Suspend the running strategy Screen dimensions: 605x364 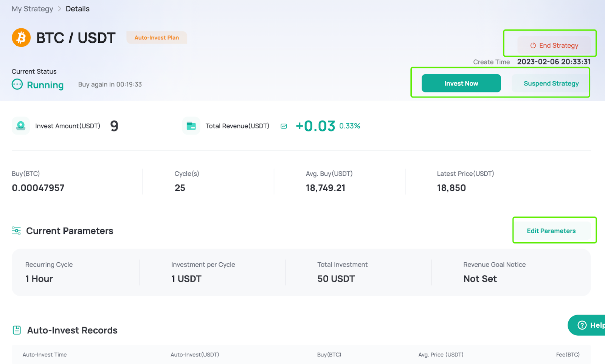[x=551, y=84]
